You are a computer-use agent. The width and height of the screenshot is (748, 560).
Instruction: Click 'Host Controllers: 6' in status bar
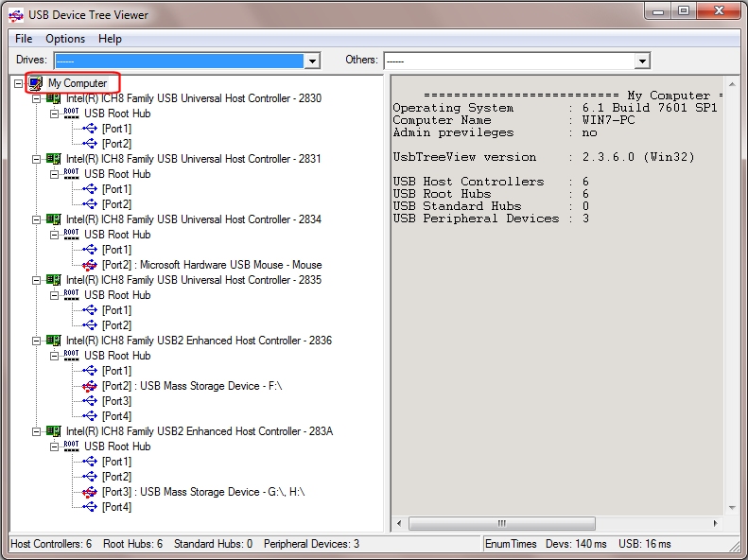(51, 544)
